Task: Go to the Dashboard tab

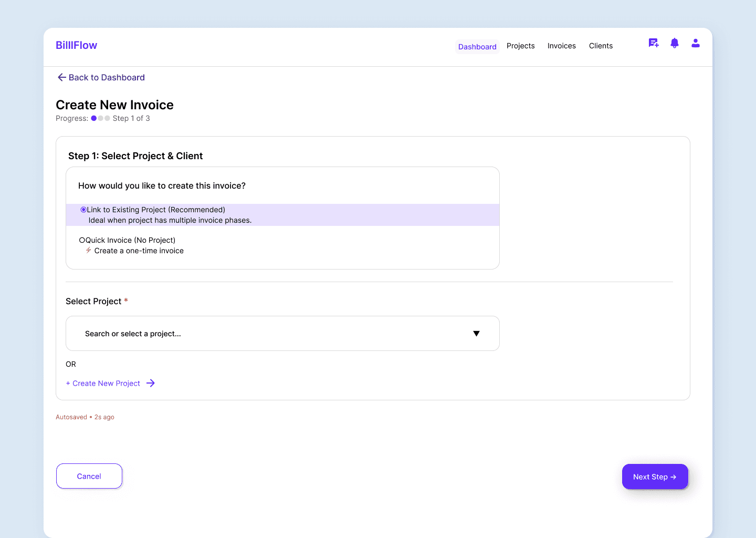Action: [x=477, y=47]
